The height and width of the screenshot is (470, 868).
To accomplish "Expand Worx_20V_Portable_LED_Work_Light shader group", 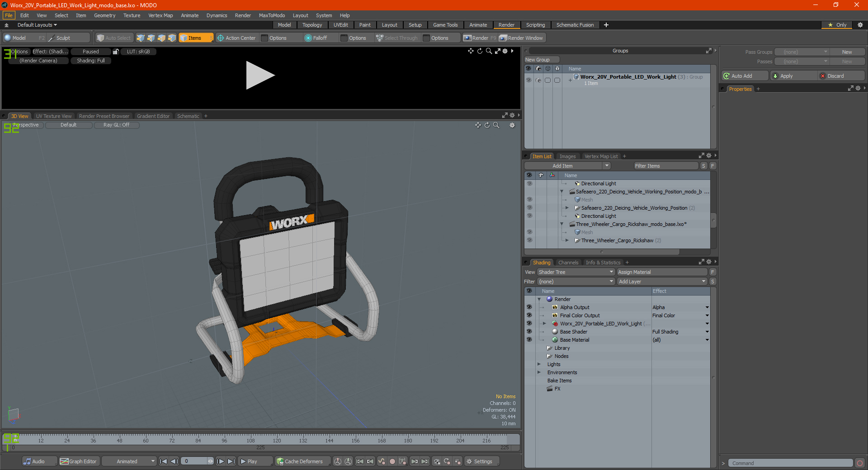I will point(544,324).
